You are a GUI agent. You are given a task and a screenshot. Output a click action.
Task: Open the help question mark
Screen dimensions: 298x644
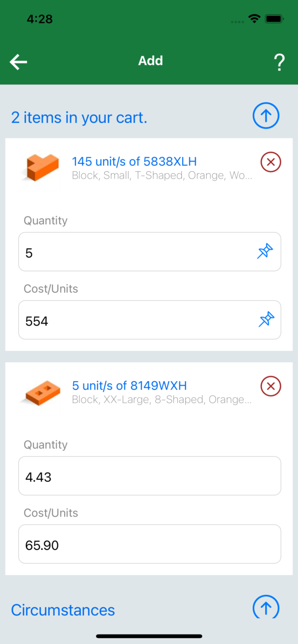[279, 62]
